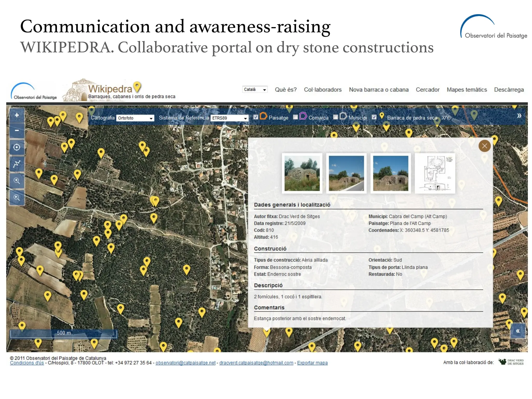
Task: Click the map zoom out minus button
Action: (x=17, y=130)
